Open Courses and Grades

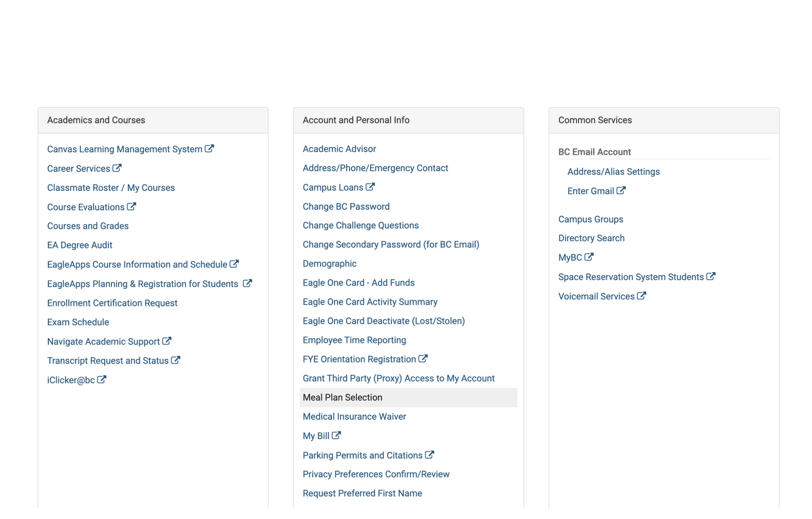click(88, 226)
